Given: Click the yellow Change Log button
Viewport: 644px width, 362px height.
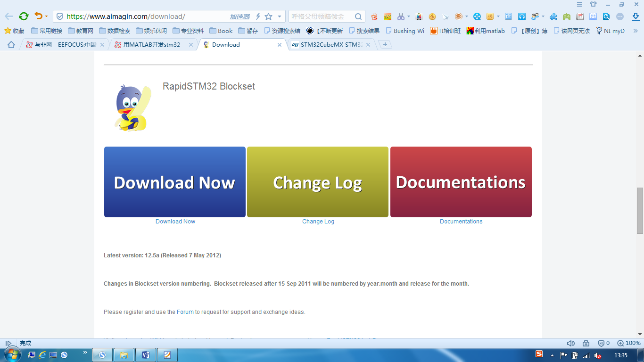Looking at the screenshot, I should (318, 182).
